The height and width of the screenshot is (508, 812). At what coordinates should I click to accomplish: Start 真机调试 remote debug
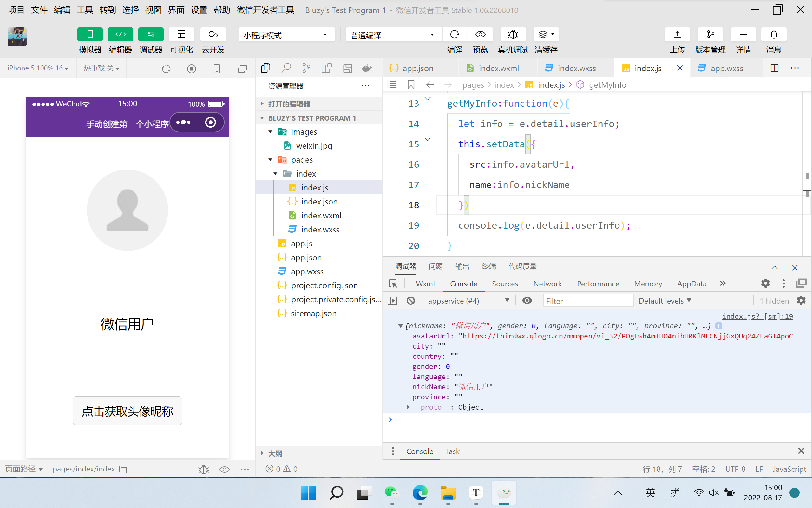tap(513, 34)
